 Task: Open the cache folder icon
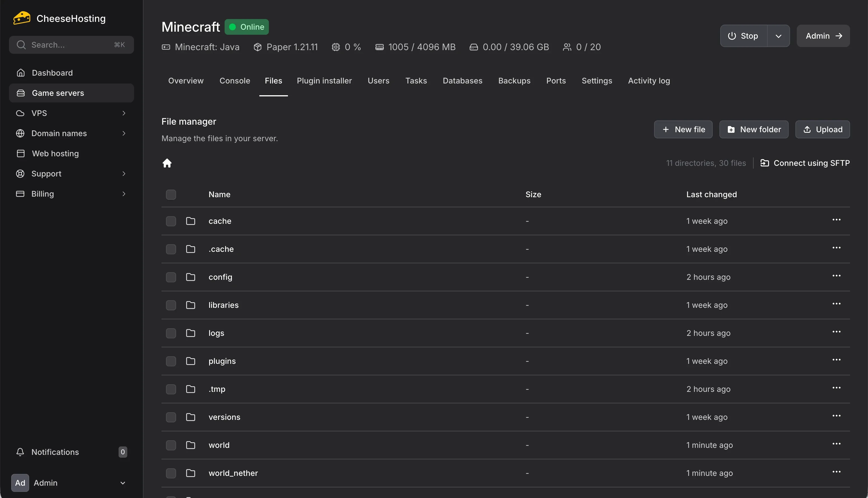point(191,221)
